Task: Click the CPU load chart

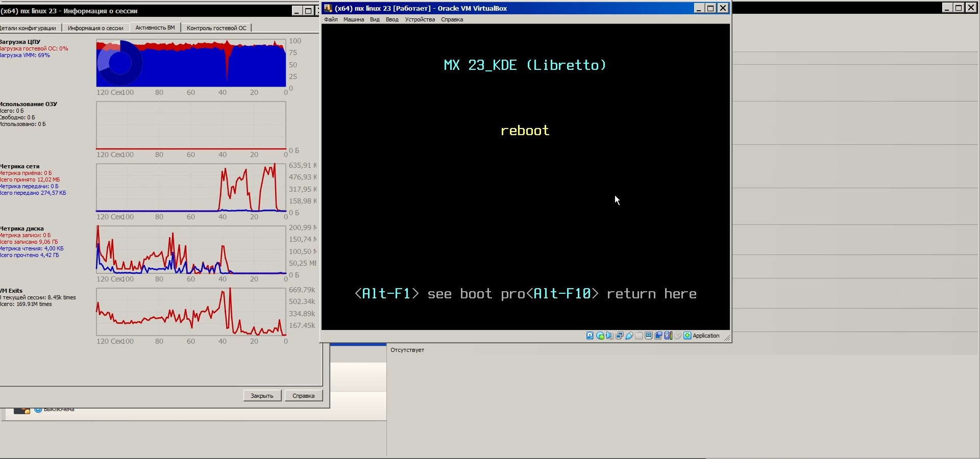Action: 191,63
